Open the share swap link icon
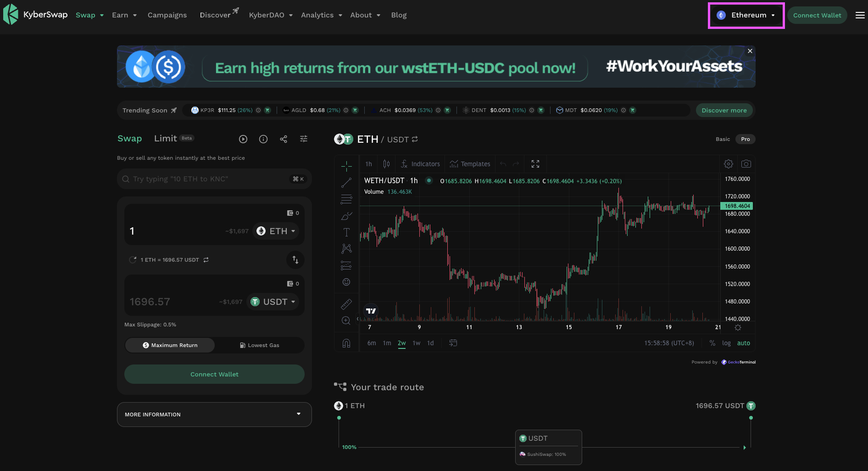This screenshot has height=471, width=868. point(284,139)
